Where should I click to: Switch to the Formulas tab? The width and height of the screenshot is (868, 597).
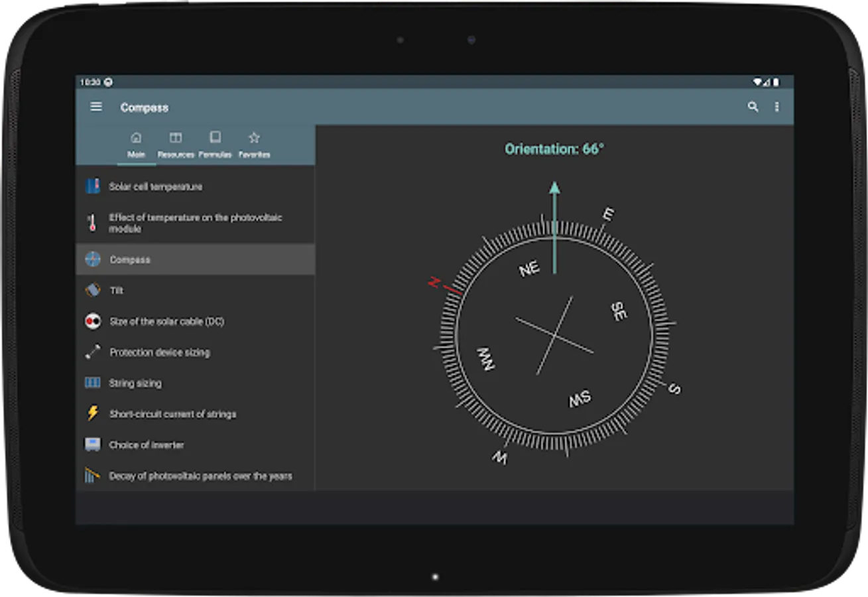215,145
